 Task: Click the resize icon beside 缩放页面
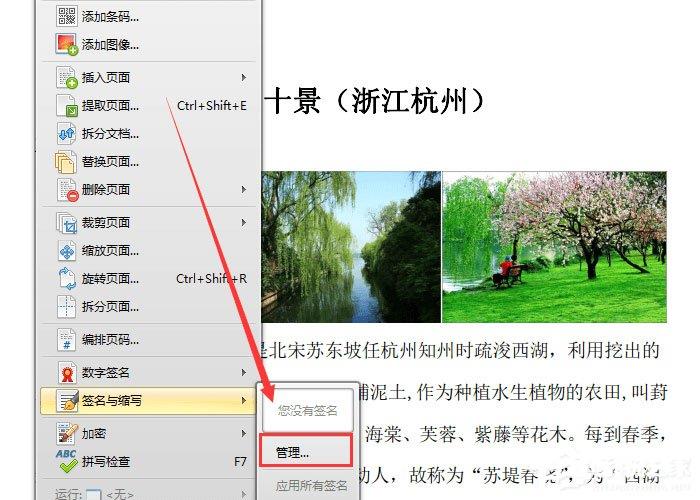click(67, 251)
